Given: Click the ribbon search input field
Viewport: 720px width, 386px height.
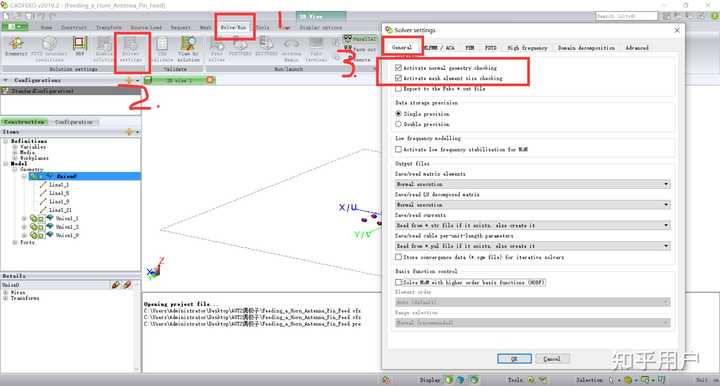Looking at the screenshot, I should pyautogui.click(x=626, y=16).
